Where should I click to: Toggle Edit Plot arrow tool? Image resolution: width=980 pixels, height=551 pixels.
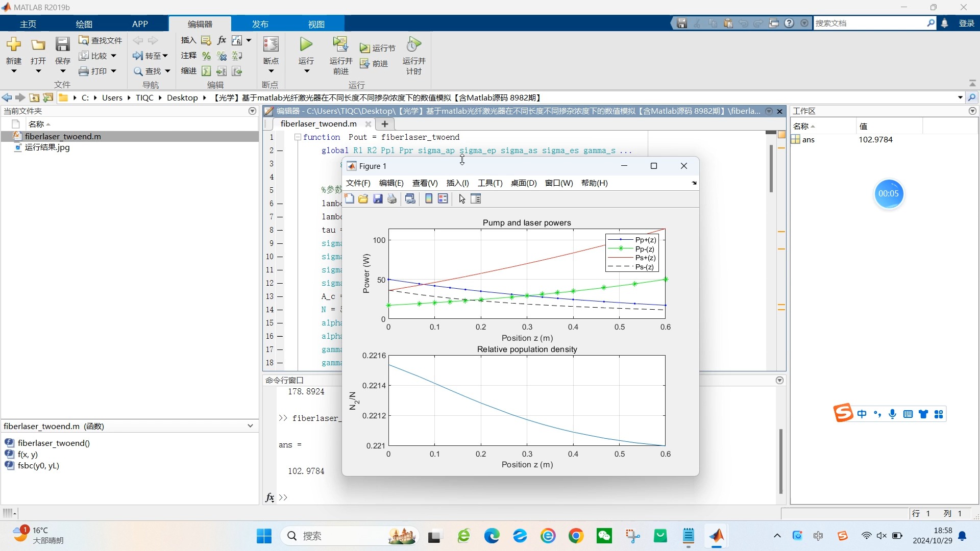tap(462, 199)
